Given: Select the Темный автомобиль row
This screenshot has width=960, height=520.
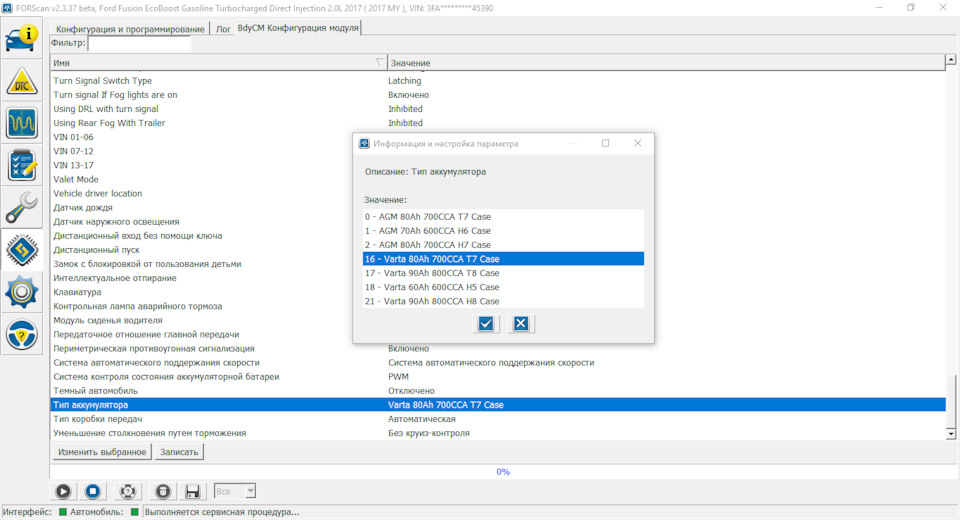Looking at the screenshot, I should click(x=498, y=391).
